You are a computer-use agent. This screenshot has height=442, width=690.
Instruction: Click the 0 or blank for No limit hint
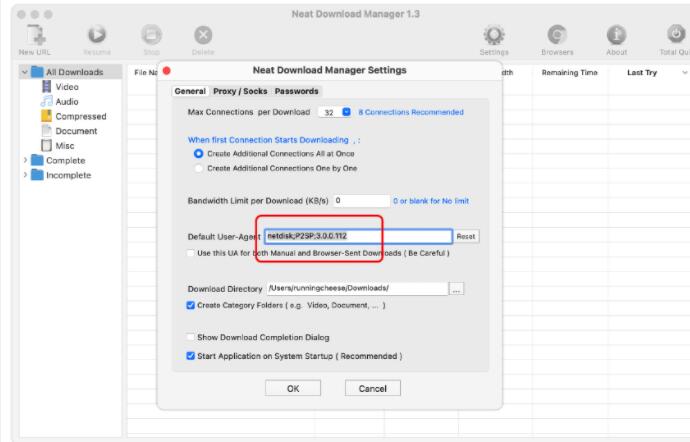pos(431,201)
